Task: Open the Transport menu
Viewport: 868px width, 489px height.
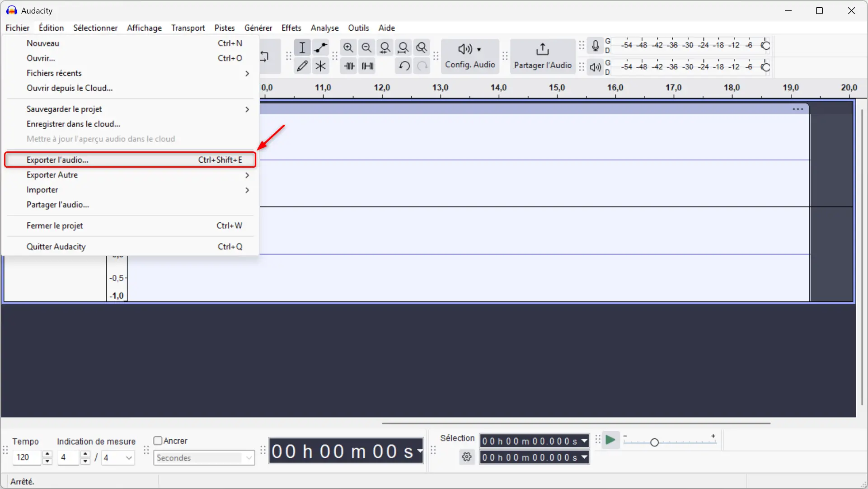Action: tap(188, 28)
